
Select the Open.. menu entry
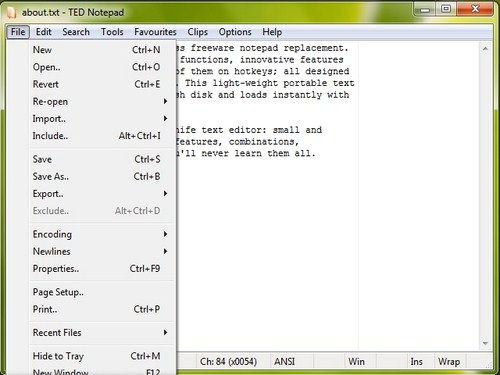[x=101, y=67]
